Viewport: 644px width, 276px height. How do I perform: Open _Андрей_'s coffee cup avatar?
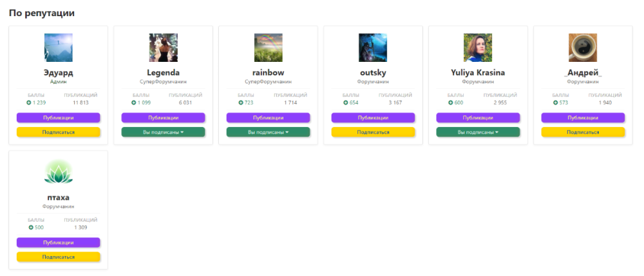coord(583,48)
